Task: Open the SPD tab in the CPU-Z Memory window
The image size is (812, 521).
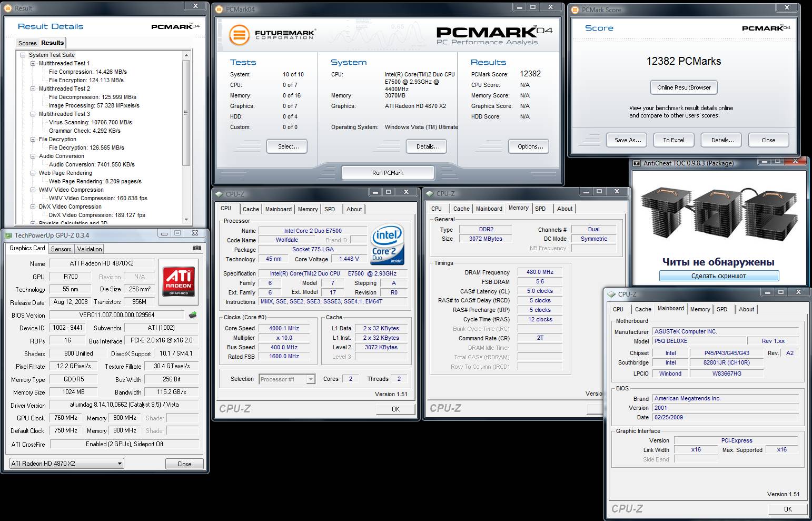Action: [540, 209]
